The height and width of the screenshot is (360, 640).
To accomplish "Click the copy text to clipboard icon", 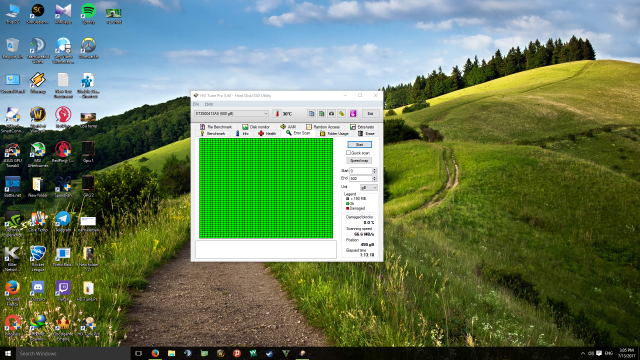I will (x=311, y=113).
